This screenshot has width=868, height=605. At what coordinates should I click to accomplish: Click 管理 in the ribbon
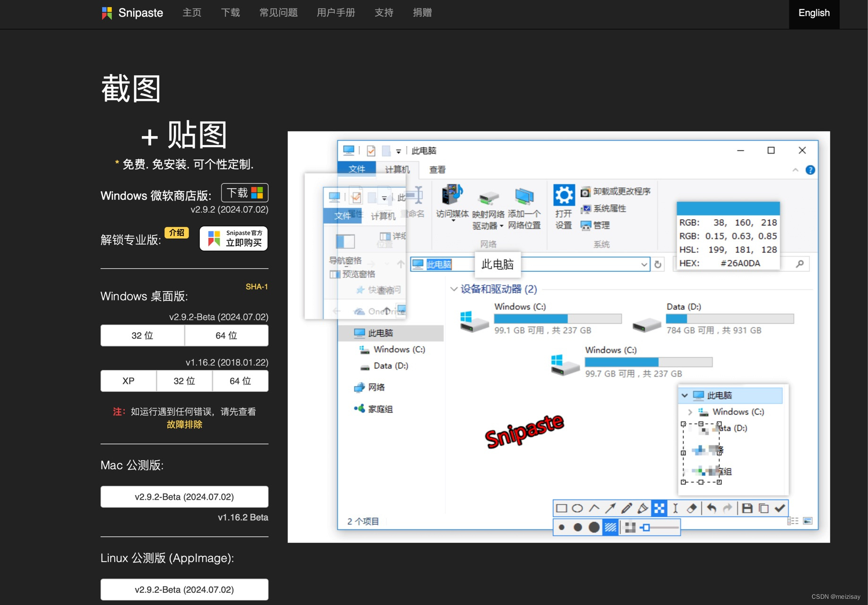tap(595, 225)
